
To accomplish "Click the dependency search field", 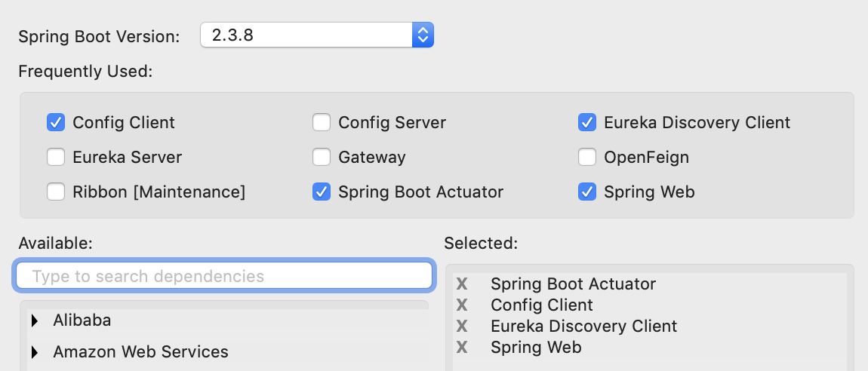I will point(224,276).
